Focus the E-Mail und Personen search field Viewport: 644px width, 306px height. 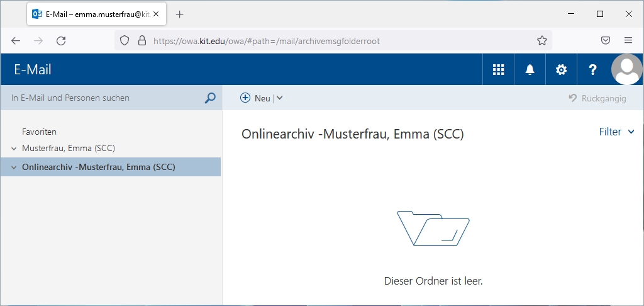coord(104,98)
